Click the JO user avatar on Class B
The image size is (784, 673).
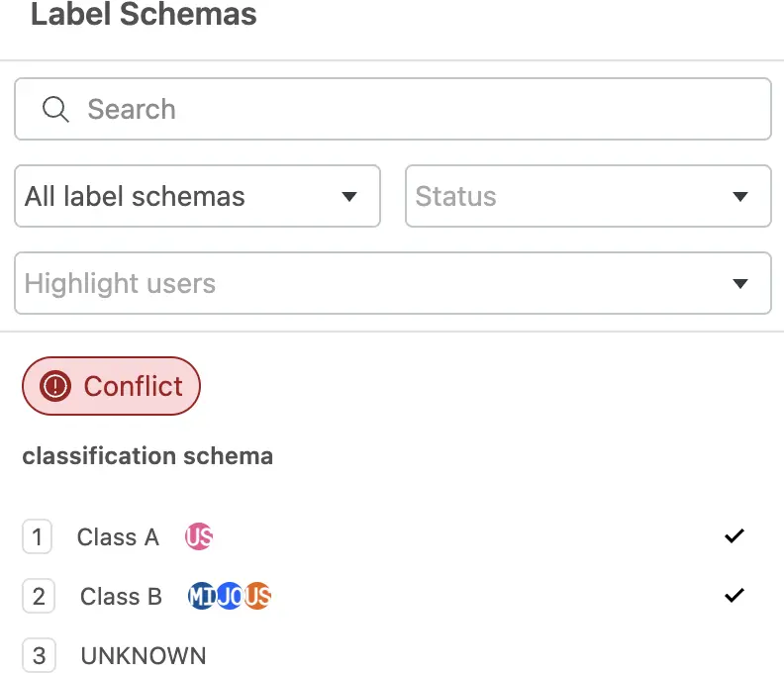click(230, 596)
